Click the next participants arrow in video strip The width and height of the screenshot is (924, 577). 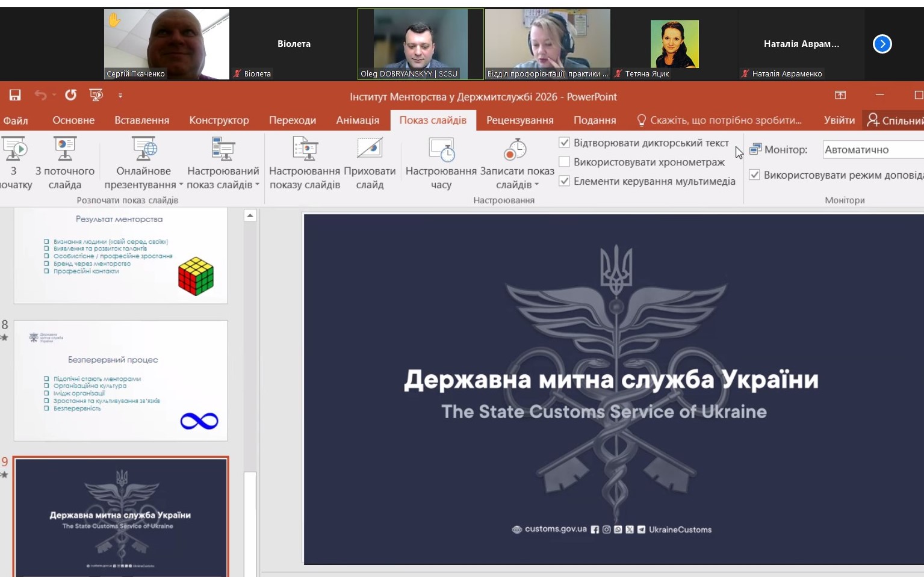point(882,44)
